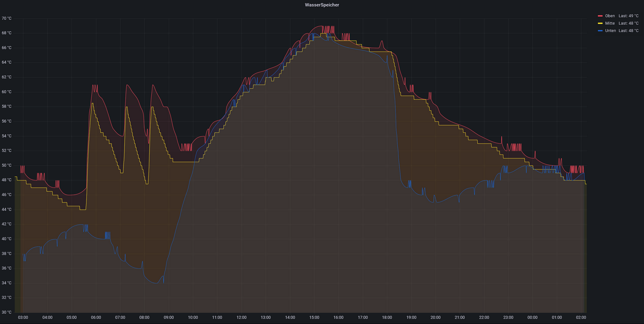Click the 60 °C y-axis label

click(x=6, y=92)
